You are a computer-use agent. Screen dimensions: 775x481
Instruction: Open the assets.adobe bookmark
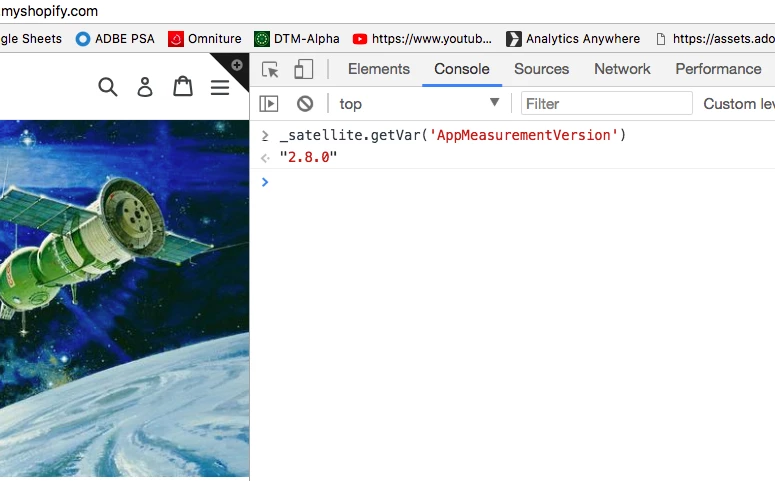point(715,39)
